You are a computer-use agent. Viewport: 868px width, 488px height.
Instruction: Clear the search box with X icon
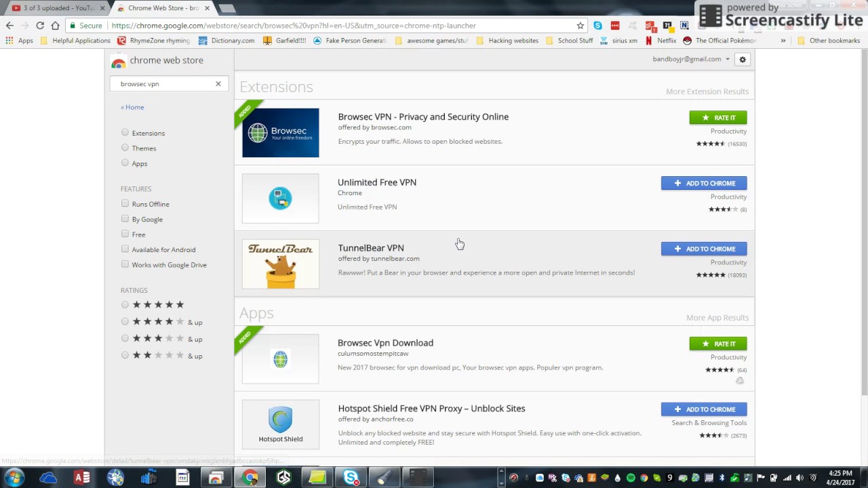[x=218, y=84]
